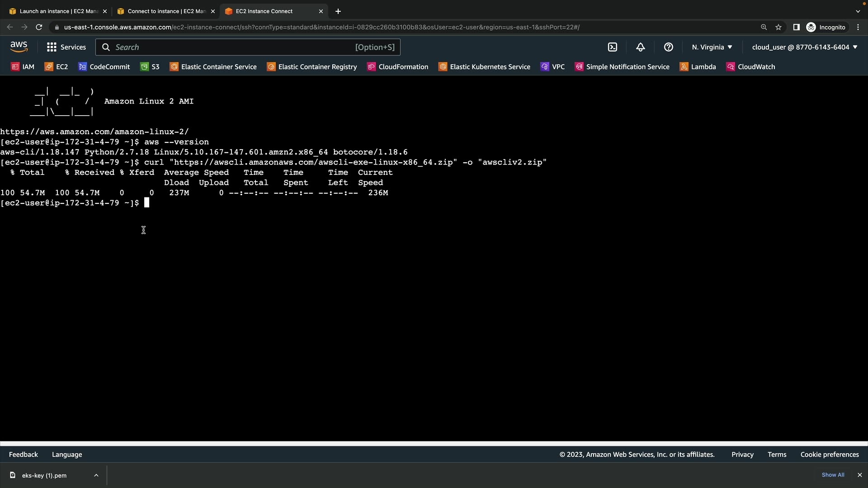
Task: Open the notifications bell
Action: 641,47
